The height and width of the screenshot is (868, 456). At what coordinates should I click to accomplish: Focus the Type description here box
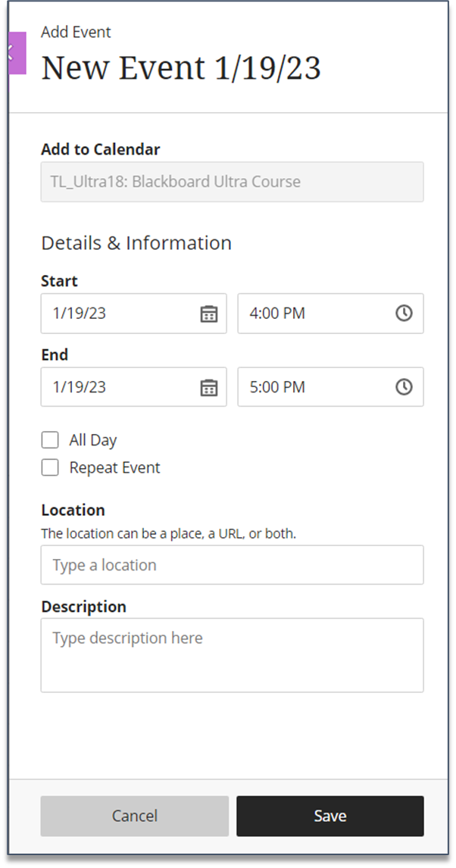tap(233, 655)
